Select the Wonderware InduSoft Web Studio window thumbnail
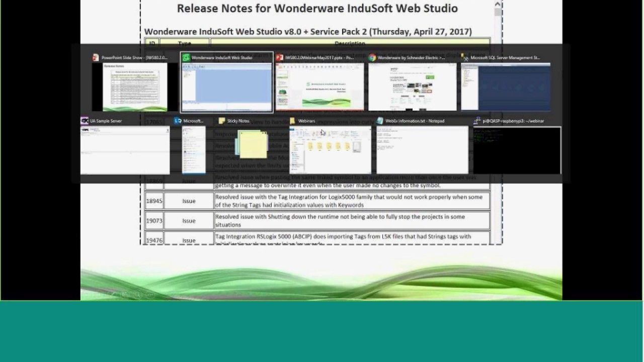Viewport: 644px width, 362px height. click(x=227, y=86)
